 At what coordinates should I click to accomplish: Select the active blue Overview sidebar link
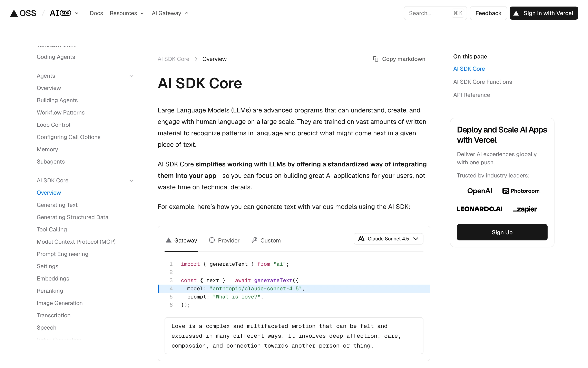point(49,193)
